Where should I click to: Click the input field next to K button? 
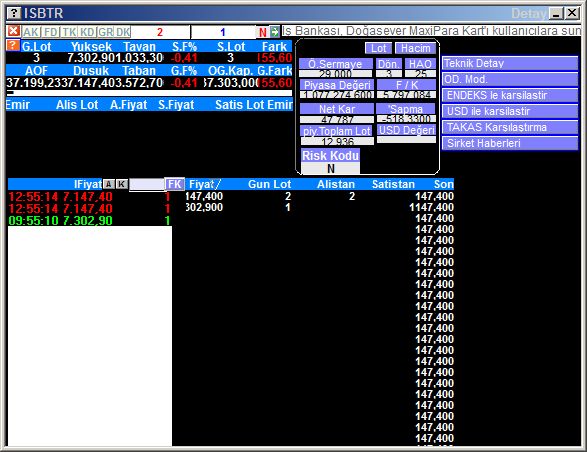[x=147, y=184]
